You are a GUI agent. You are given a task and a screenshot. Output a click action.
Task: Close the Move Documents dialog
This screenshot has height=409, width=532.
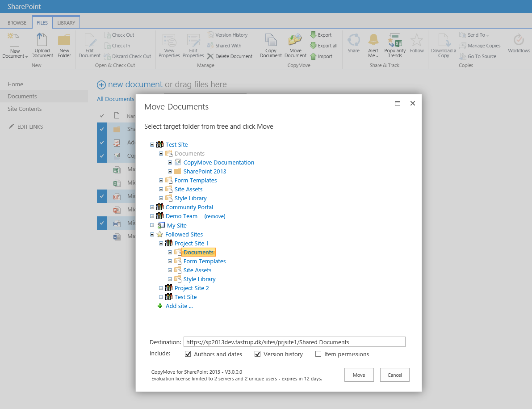click(x=413, y=103)
